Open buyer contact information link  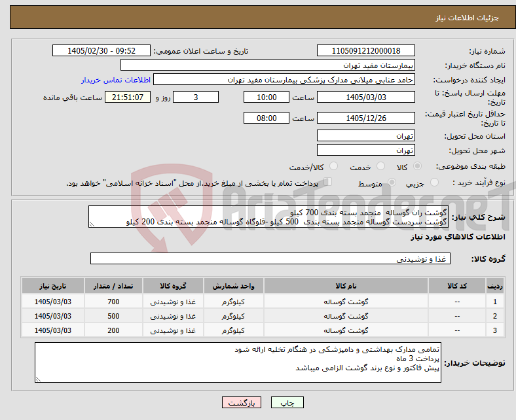point(116,80)
